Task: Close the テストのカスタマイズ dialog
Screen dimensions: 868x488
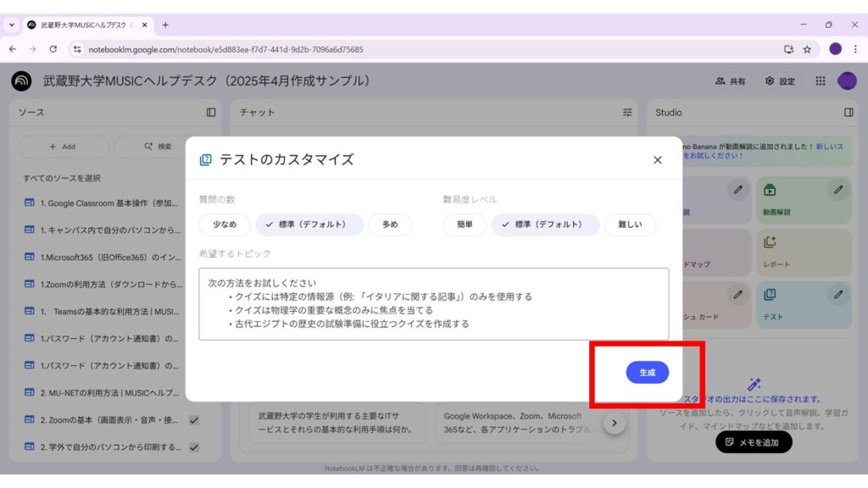Action: tap(657, 160)
